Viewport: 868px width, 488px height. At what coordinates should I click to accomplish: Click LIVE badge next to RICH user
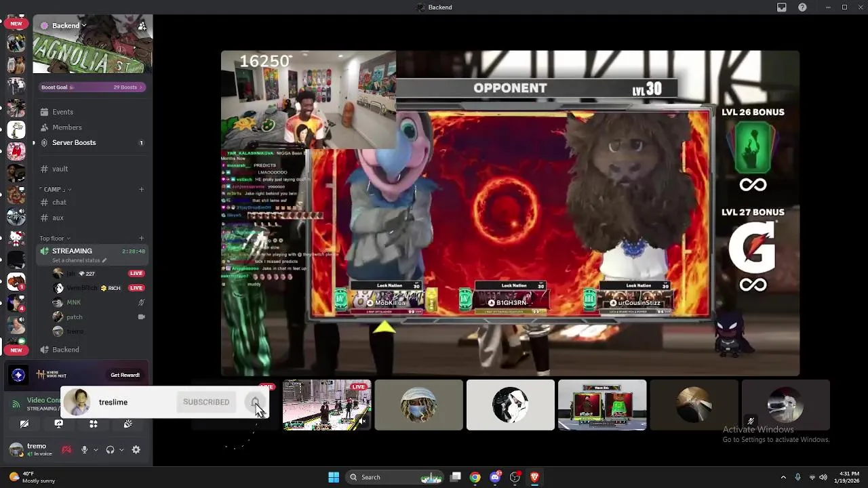point(136,288)
